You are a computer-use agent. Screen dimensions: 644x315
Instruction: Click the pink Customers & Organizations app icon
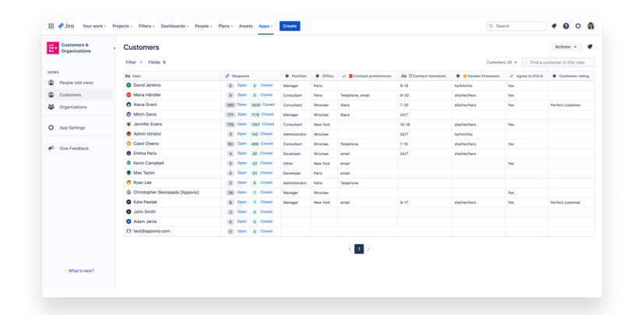pyautogui.click(x=53, y=48)
